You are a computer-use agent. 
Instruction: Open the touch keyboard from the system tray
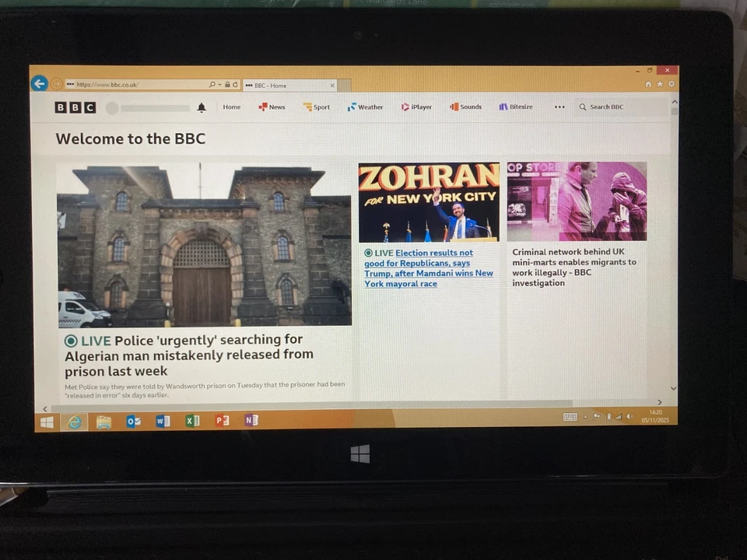(x=571, y=416)
